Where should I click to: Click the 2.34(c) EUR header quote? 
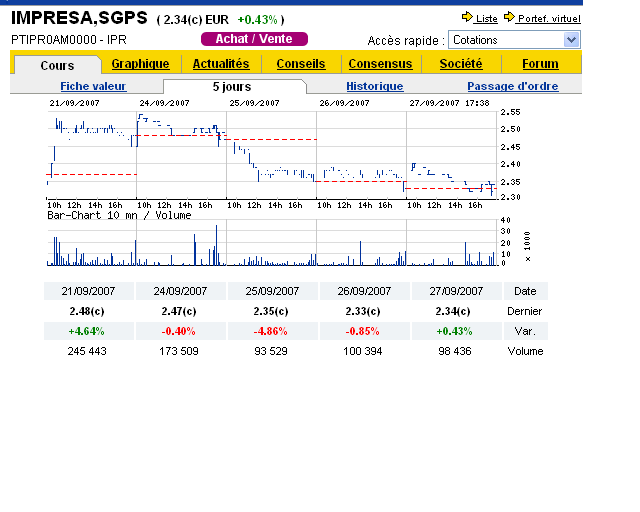click(196, 20)
